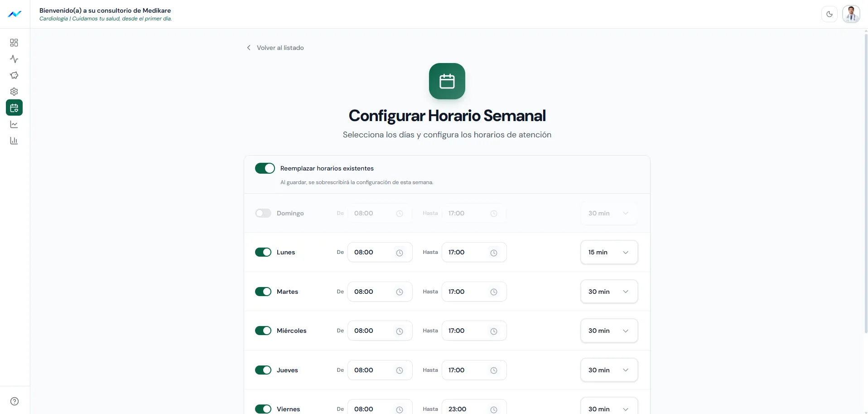The width and height of the screenshot is (868, 414).
Task: Open Martes 30 min duration dropdown
Action: pos(609,292)
